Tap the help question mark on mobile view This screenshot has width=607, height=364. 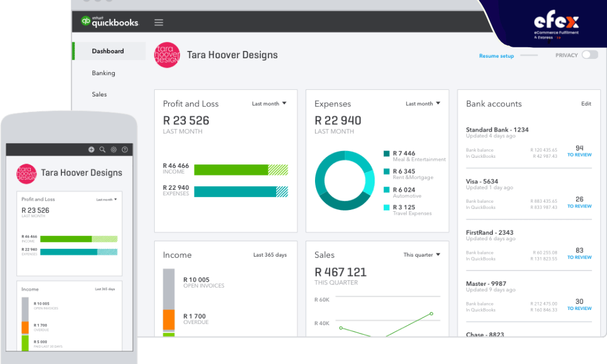(x=124, y=149)
